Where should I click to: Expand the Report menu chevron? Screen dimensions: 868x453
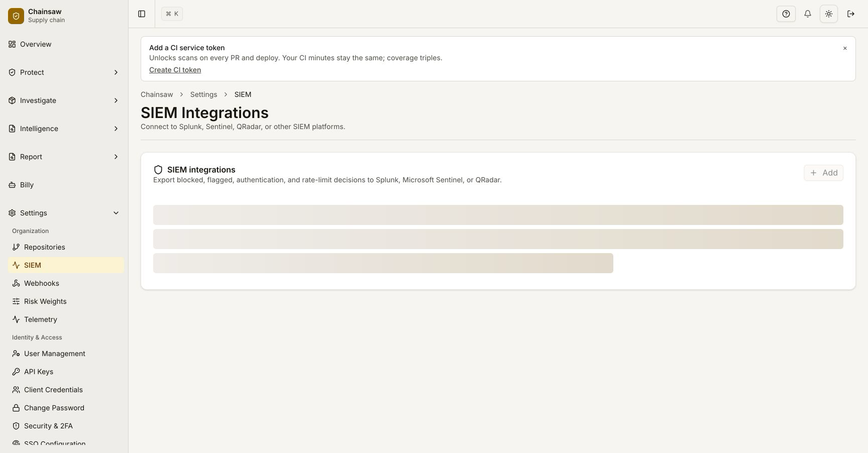[x=116, y=157]
